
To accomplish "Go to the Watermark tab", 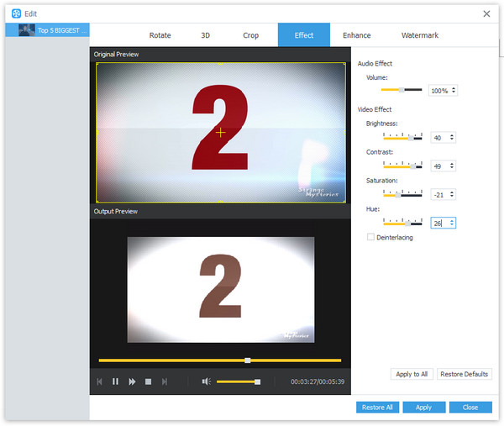I will click(419, 35).
